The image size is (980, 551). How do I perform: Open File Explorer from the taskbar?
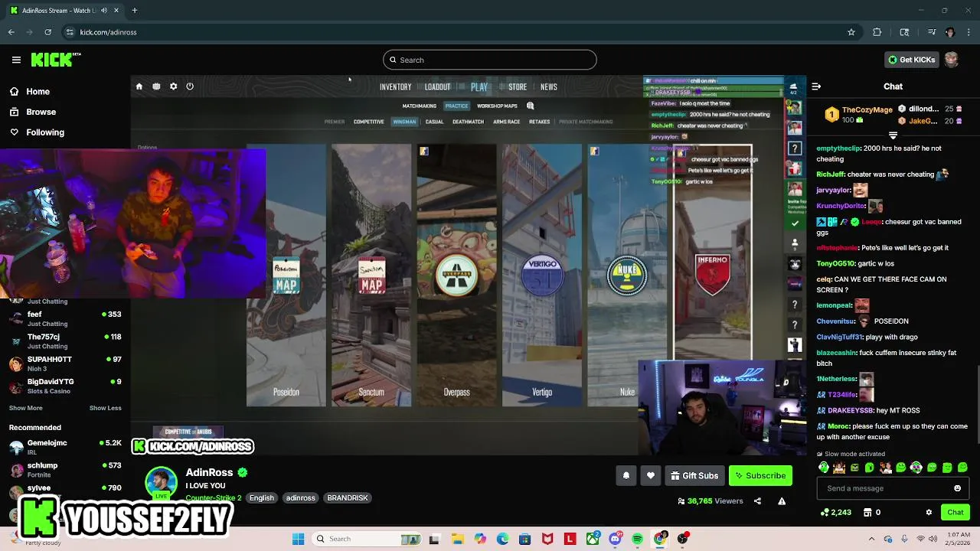[457, 539]
